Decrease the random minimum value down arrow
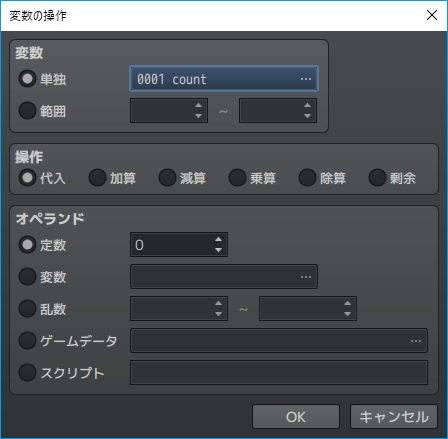 (219, 314)
